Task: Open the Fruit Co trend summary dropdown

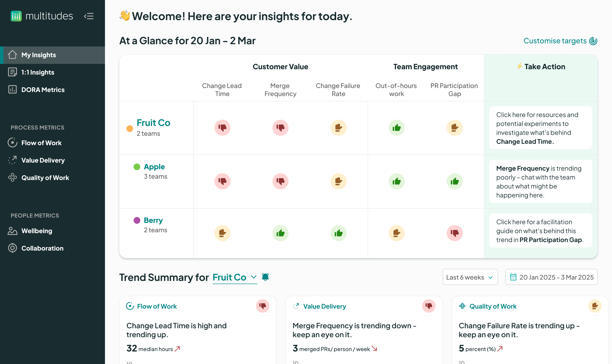Action: coord(235,277)
